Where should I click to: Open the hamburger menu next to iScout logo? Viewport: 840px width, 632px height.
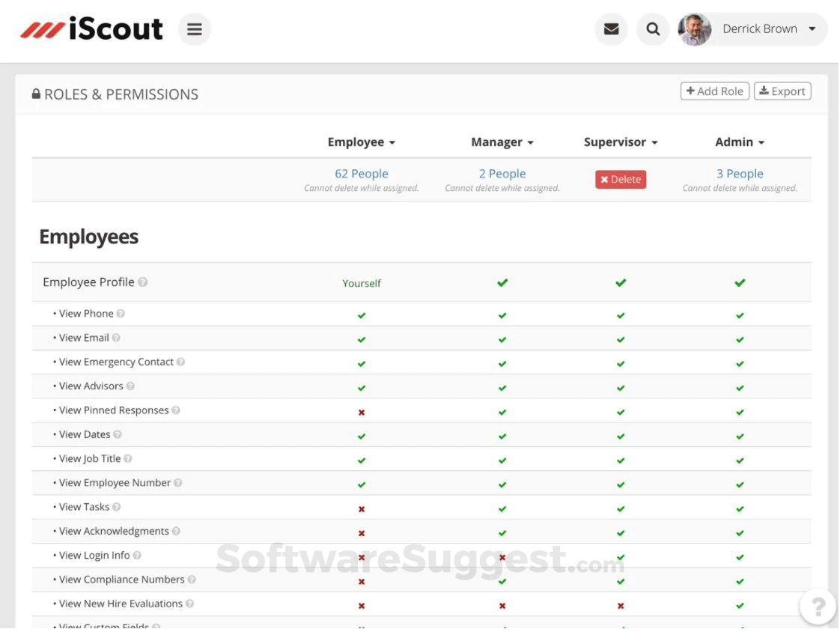coord(195,29)
